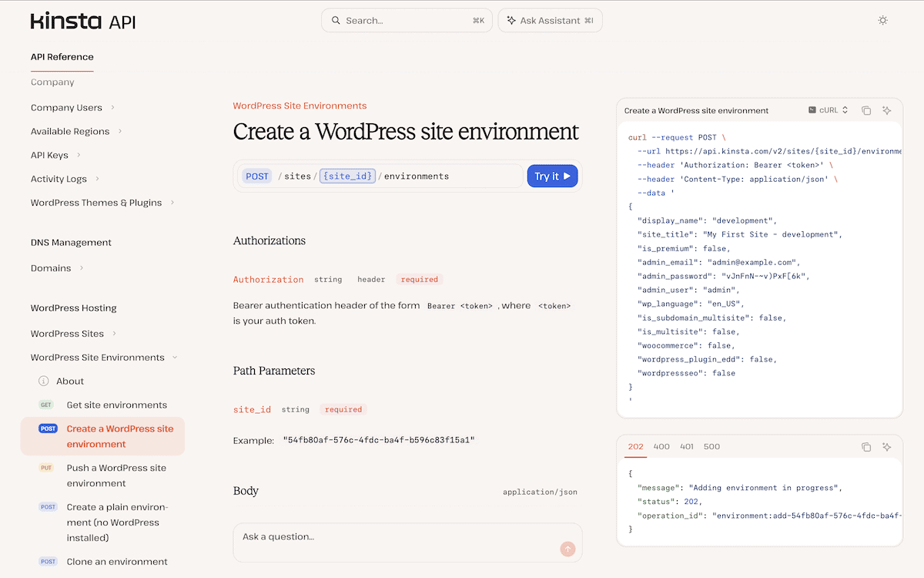Open the cURL language dropdown
The height and width of the screenshot is (578, 924).
829,110
